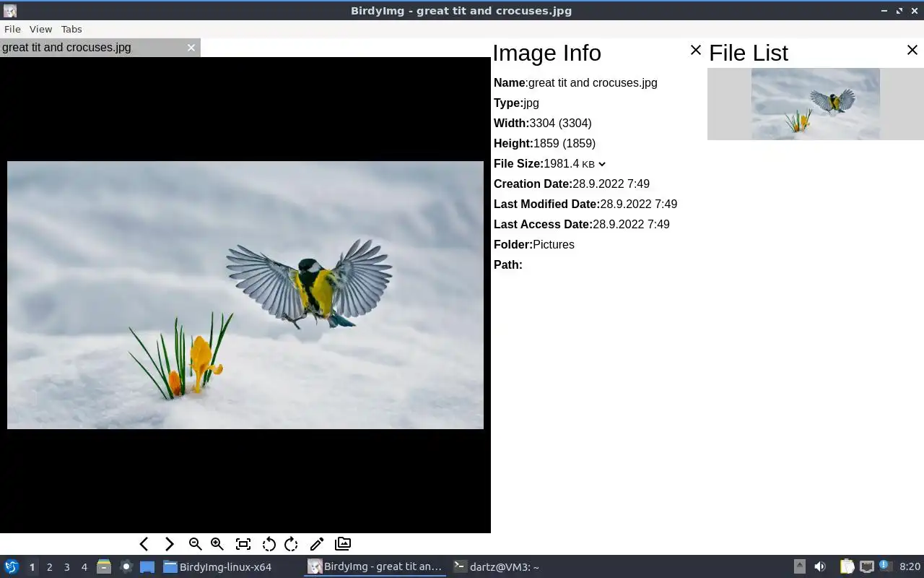Open the File menu
The image size is (924, 578).
(x=12, y=29)
